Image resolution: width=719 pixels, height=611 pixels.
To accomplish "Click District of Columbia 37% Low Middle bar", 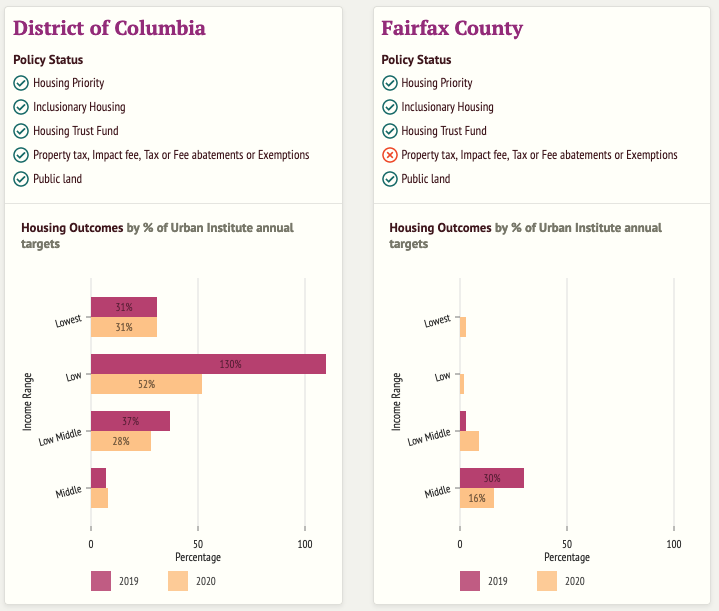I will pyautogui.click(x=130, y=421).
